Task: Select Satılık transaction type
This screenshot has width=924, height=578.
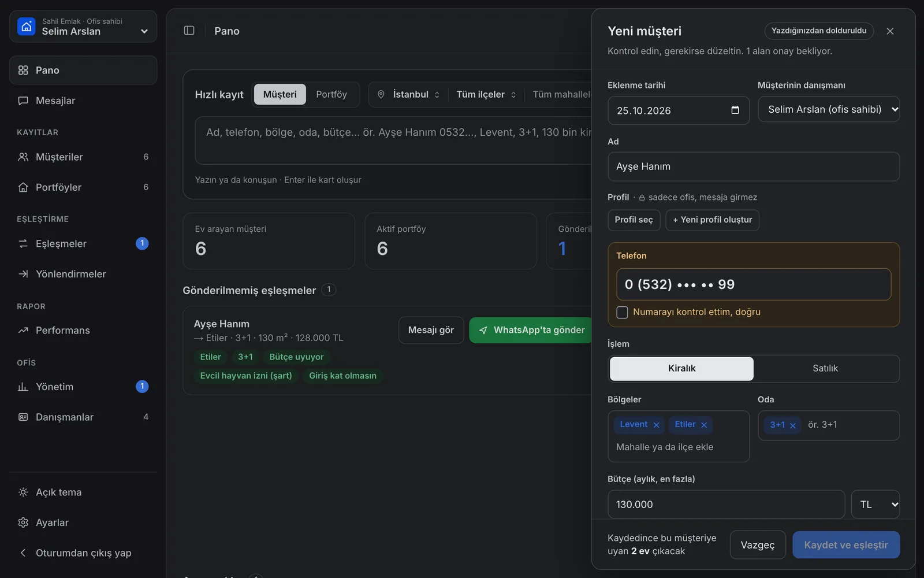Action: point(825,368)
